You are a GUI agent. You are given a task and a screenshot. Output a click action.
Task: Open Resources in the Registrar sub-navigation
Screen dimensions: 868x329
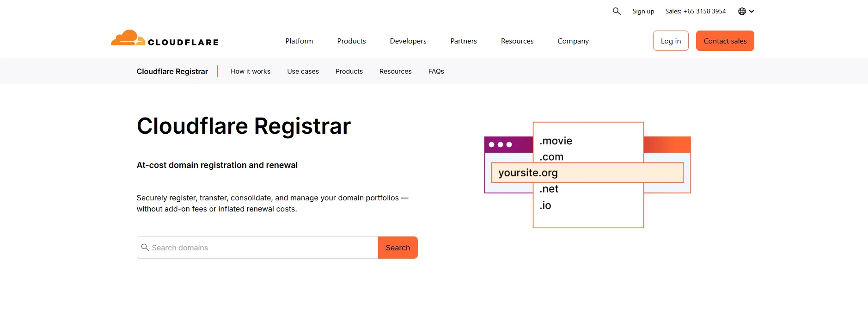[395, 71]
